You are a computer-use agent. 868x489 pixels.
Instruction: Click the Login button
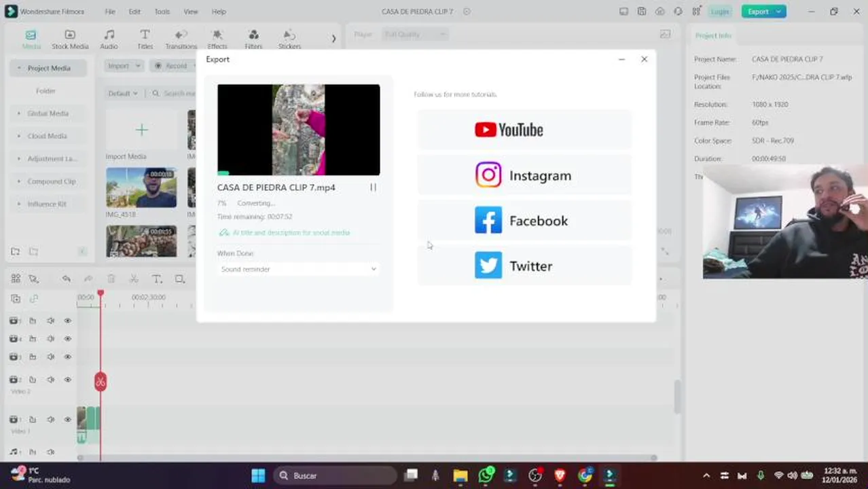click(720, 12)
